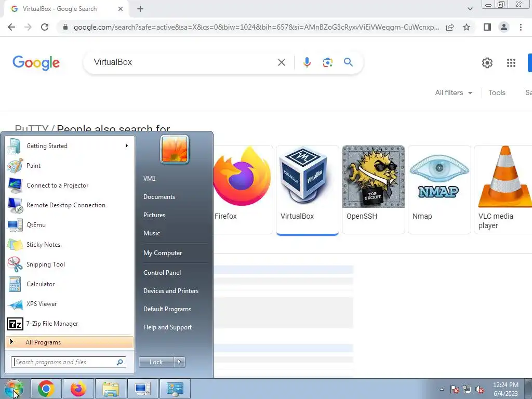The image size is (532, 399).
Task: Open Documents from the Start menu
Action: [x=159, y=197]
